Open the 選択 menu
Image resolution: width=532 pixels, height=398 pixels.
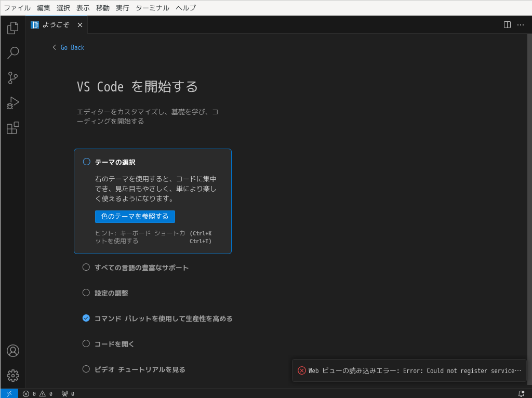(63, 8)
